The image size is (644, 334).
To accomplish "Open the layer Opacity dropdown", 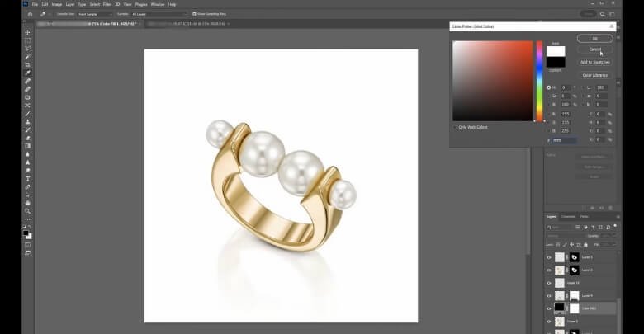I will [x=608, y=236].
